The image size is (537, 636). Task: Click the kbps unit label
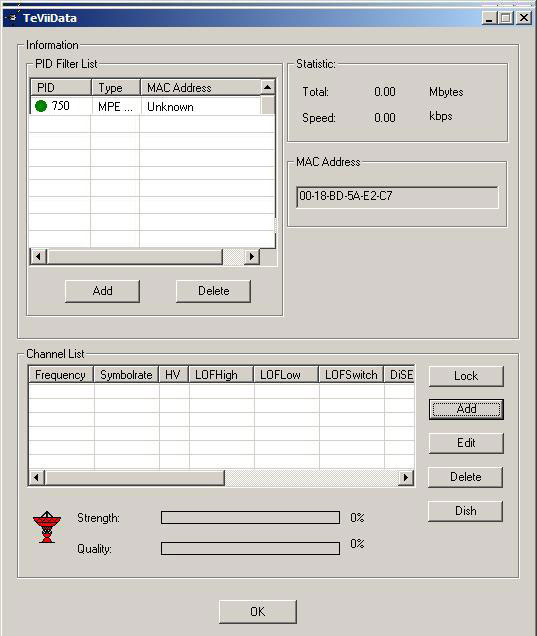click(440, 116)
